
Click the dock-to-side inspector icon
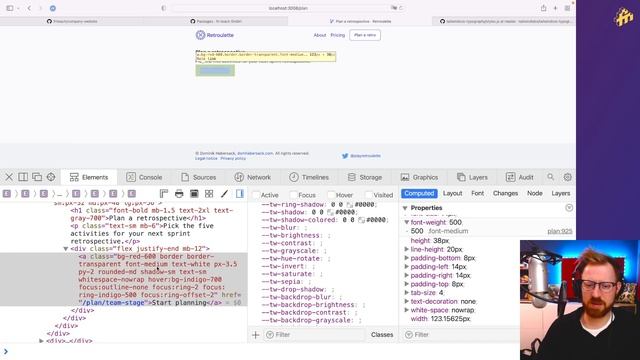point(23,177)
